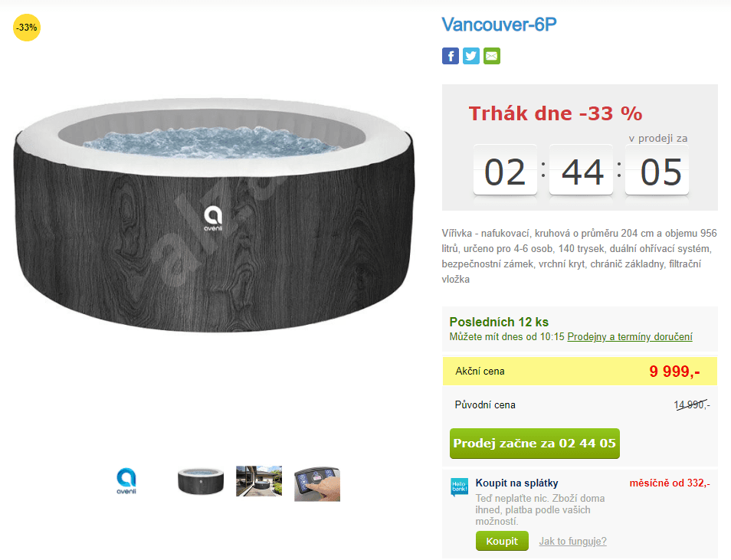Click the Ovenli logo on hot tub image
731x560 pixels.
tap(213, 218)
